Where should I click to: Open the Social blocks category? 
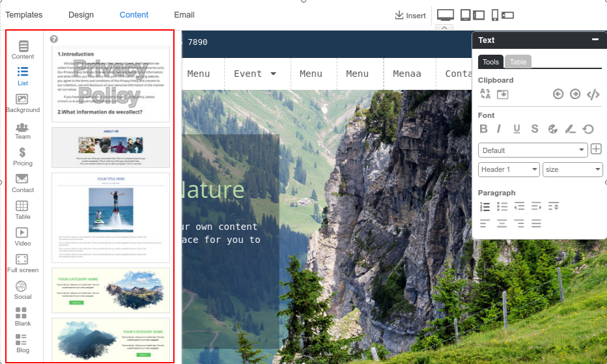tap(22, 290)
